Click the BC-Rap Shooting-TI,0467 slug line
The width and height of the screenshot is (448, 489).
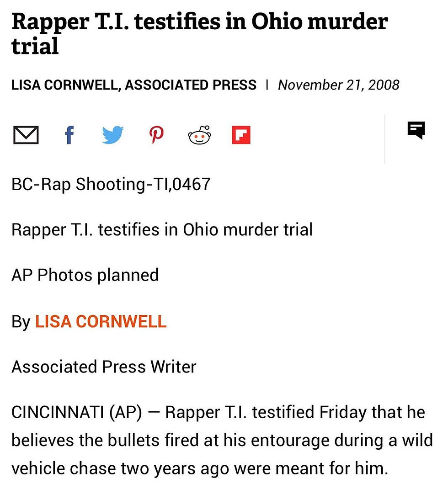point(111,184)
